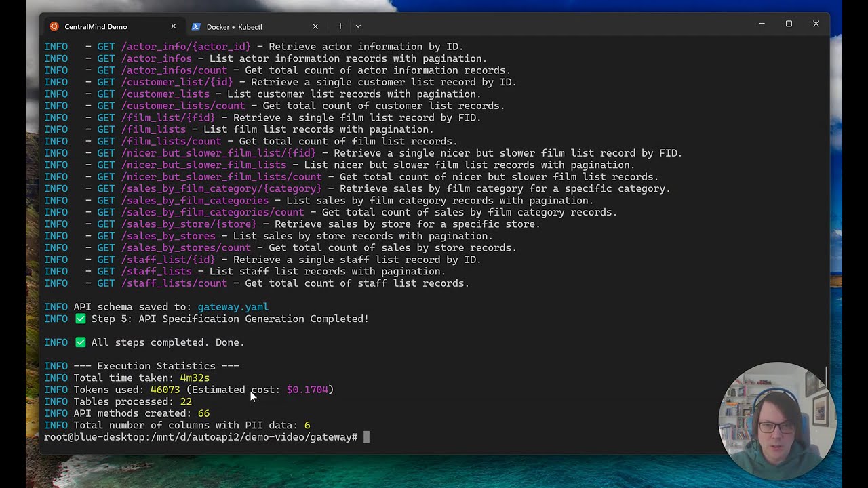Click the estimated cost $0.1704 value

coord(307,390)
